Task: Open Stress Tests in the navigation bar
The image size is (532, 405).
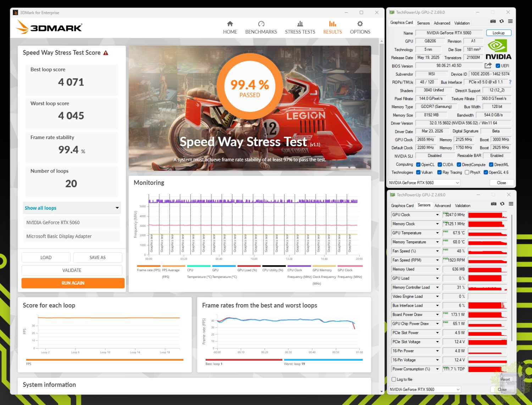Action: click(x=300, y=27)
